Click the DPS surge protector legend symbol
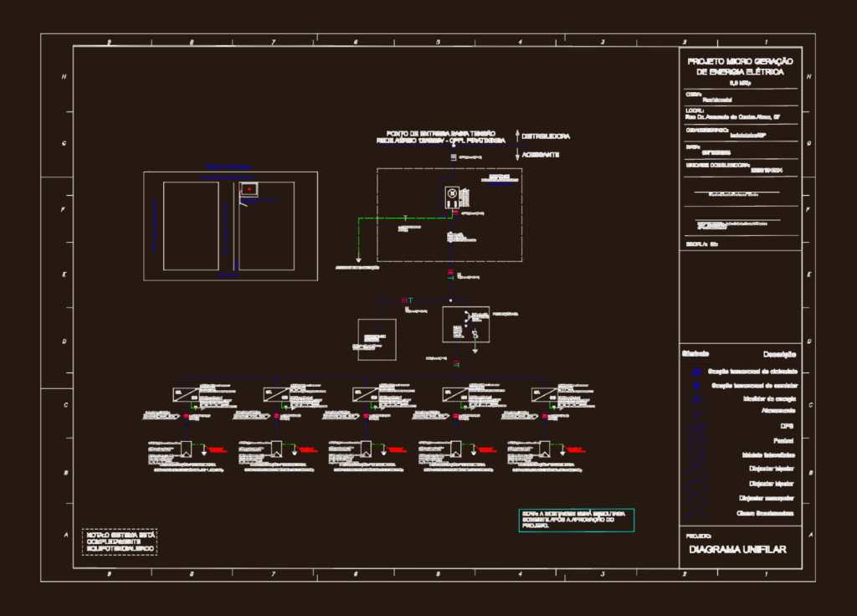857x616 pixels. pyautogui.click(x=697, y=428)
